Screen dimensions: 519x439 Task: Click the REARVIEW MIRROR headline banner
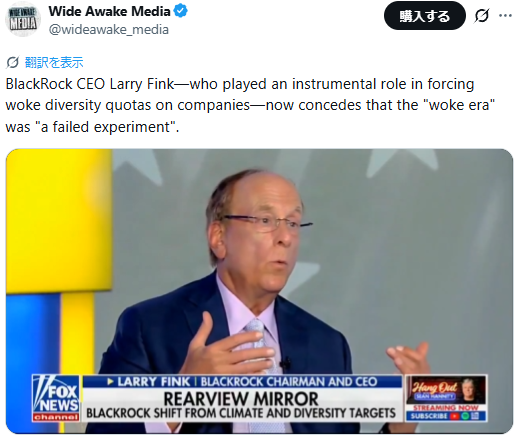(241, 399)
